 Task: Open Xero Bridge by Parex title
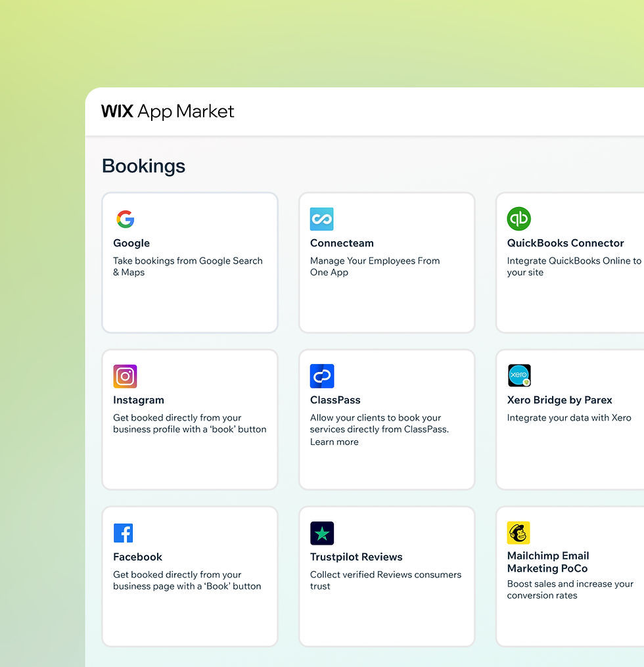[x=559, y=400]
